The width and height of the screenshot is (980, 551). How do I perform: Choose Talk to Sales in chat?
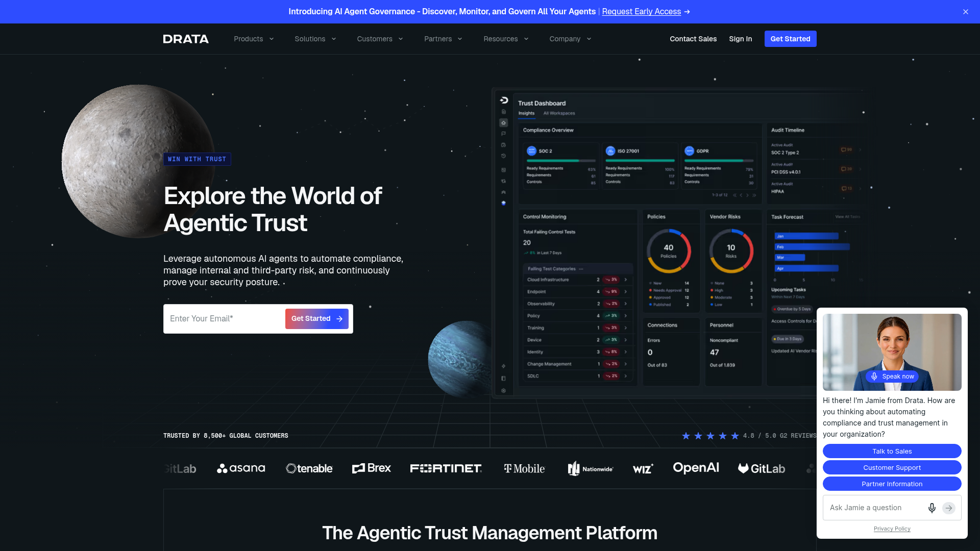(892, 451)
